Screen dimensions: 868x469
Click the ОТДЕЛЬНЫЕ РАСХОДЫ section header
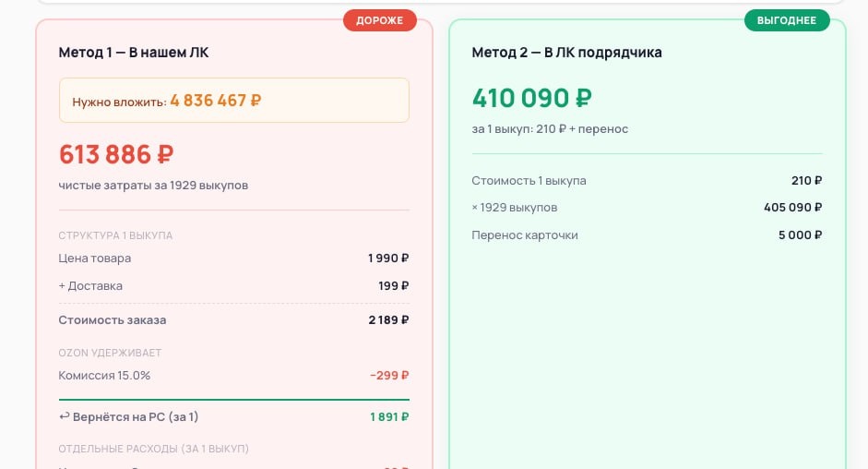[x=154, y=449]
